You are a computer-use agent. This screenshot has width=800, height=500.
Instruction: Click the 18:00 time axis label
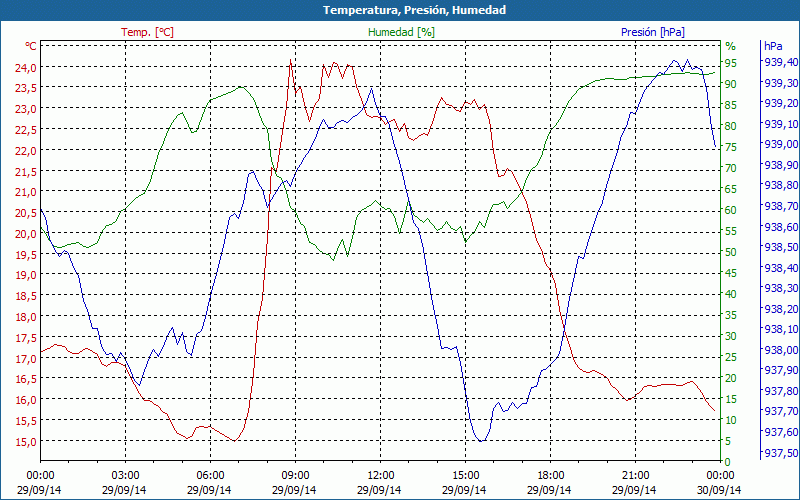point(550,475)
